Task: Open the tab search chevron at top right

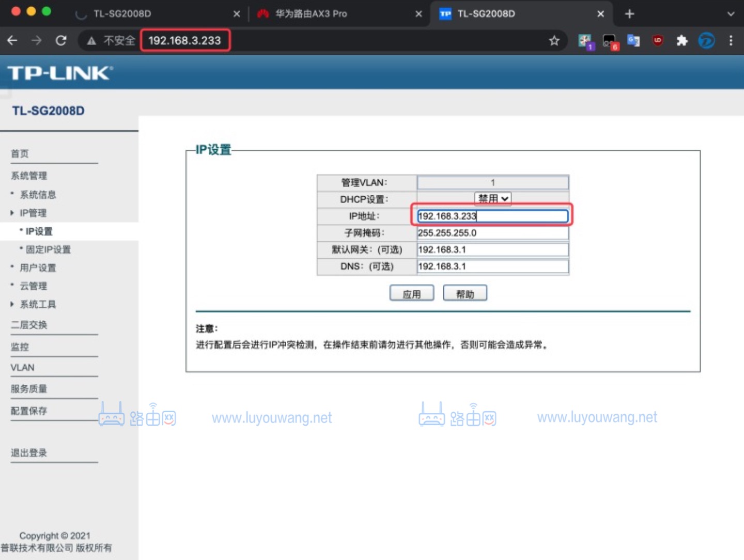Action: (730, 14)
